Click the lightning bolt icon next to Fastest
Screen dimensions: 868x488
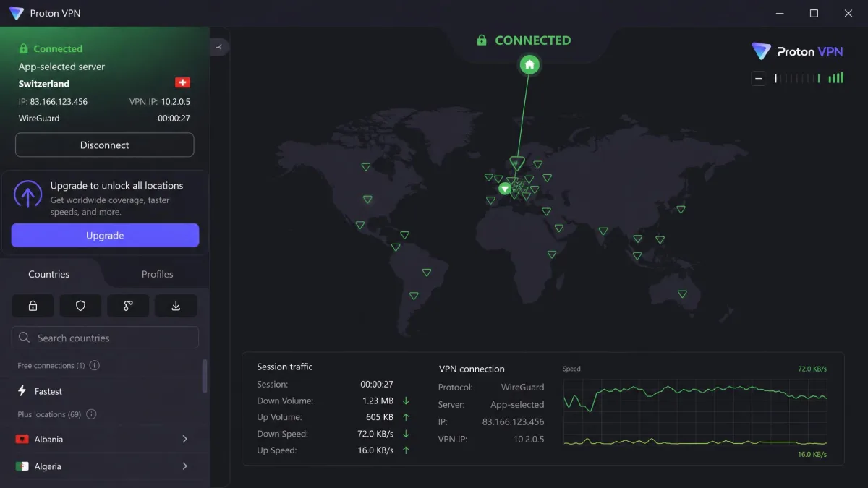pyautogui.click(x=22, y=391)
